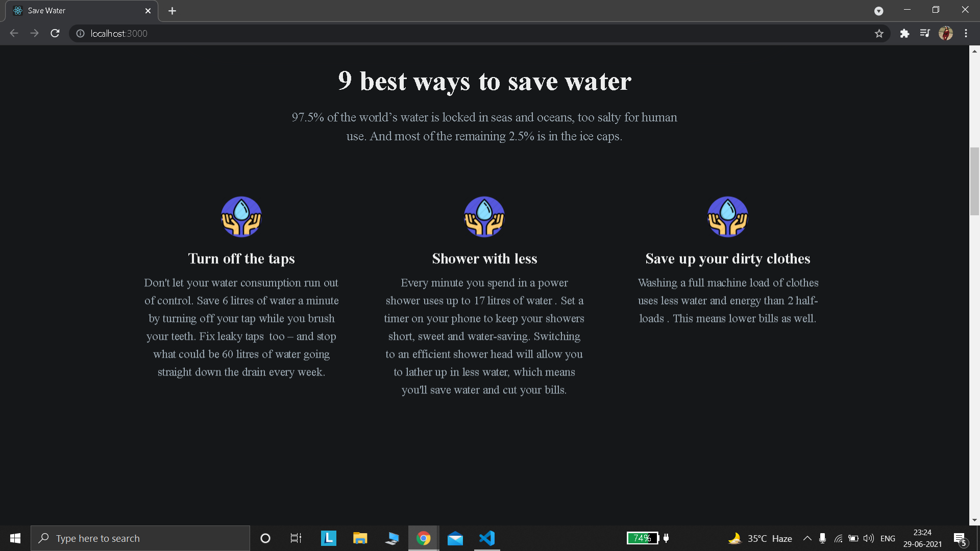Image resolution: width=980 pixels, height=551 pixels.
Task: Click the Windows Start button
Action: click(x=15, y=538)
